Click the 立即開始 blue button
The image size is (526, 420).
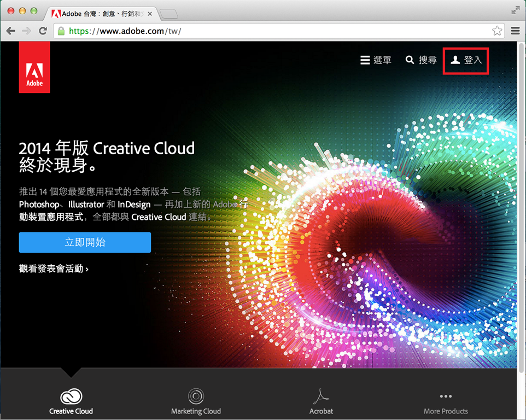[85, 242]
